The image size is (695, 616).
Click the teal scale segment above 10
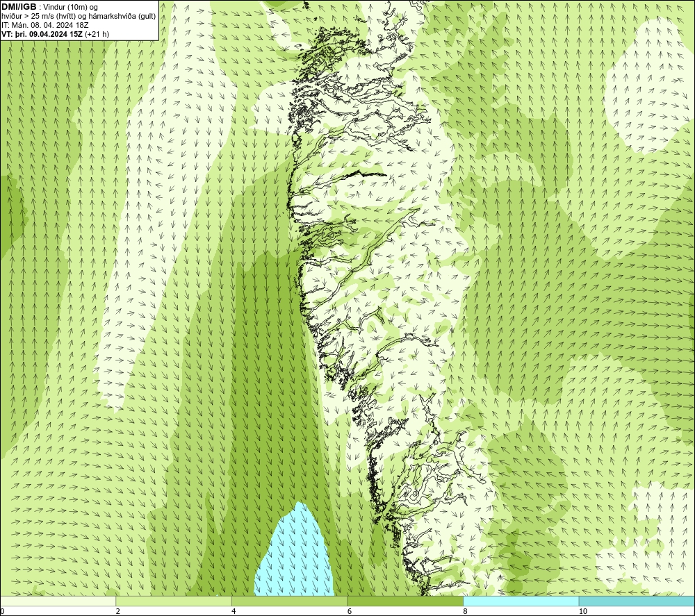[x=637, y=601]
